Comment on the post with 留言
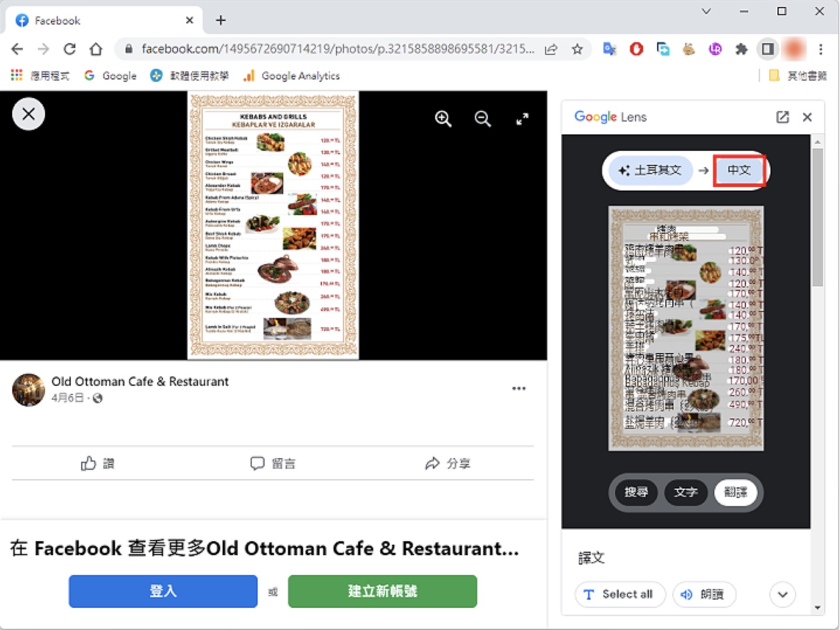840x630 pixels. coord(273,463)
